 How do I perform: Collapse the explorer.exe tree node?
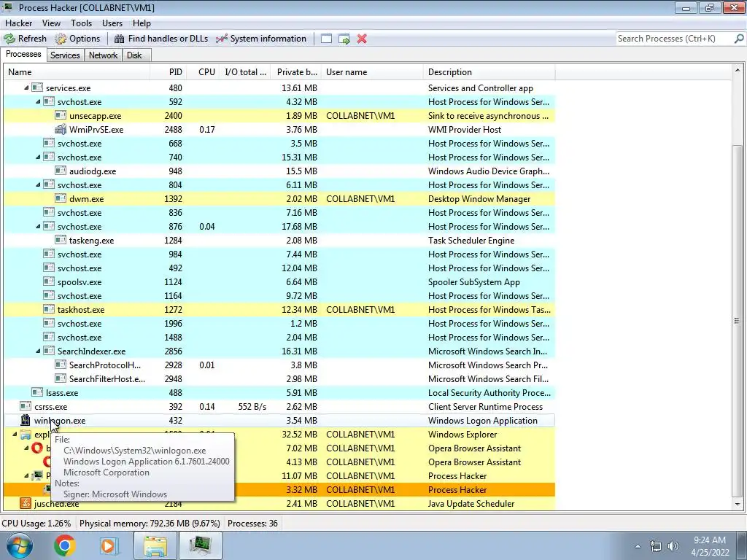(x=15, y=435)
